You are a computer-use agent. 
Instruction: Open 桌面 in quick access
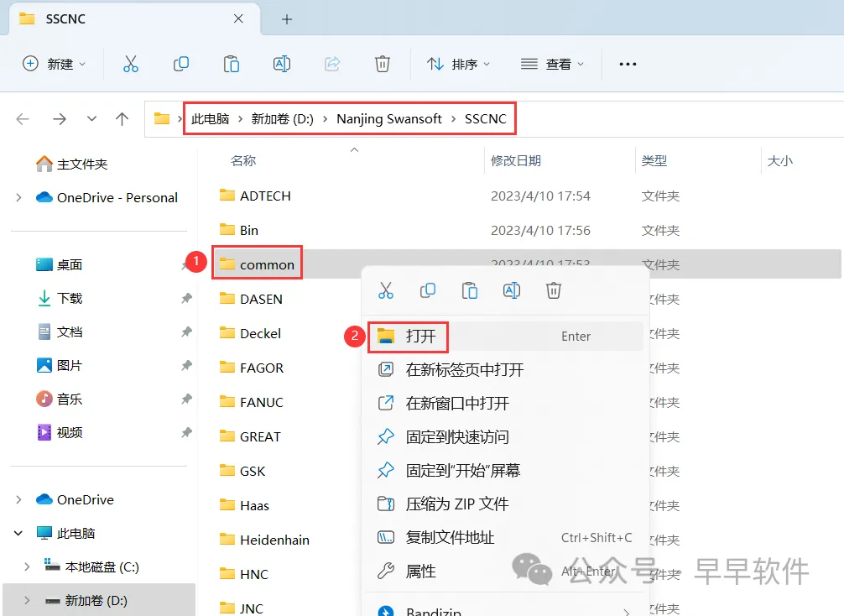coord(60,264)
